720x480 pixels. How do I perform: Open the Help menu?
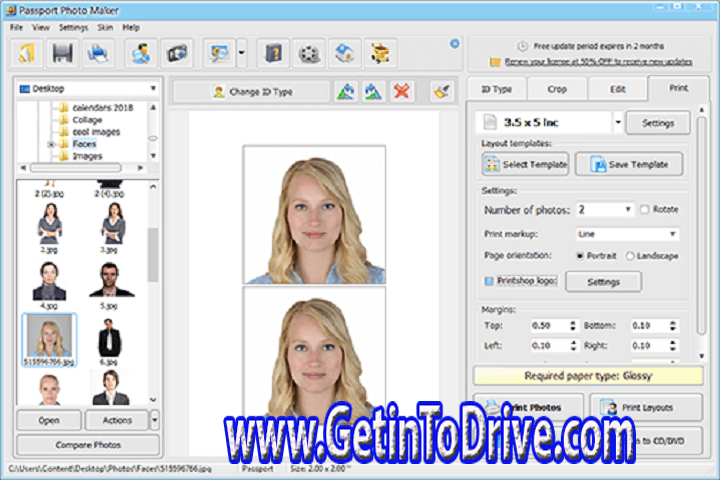(131, 28)
